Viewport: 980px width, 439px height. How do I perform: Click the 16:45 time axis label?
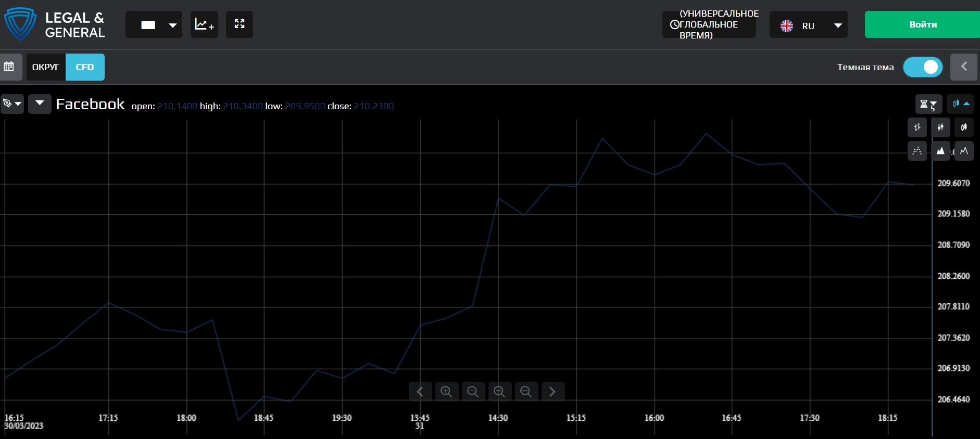[732, 418]
